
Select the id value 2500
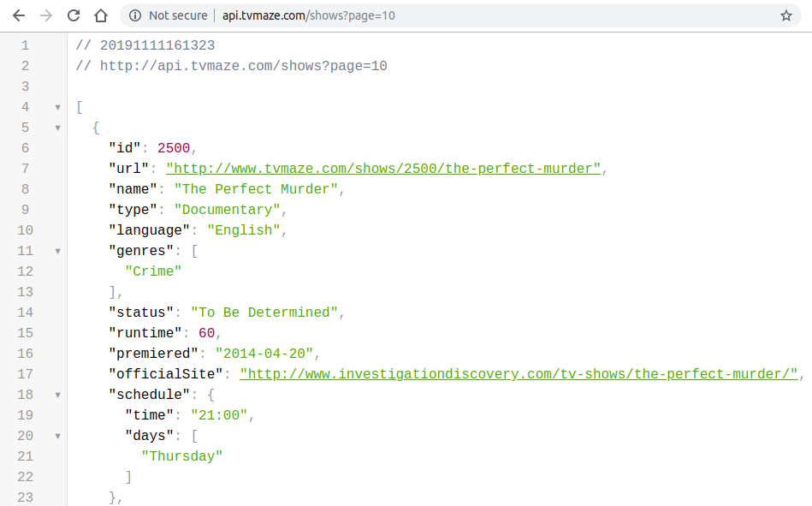[x=171, y=147]
